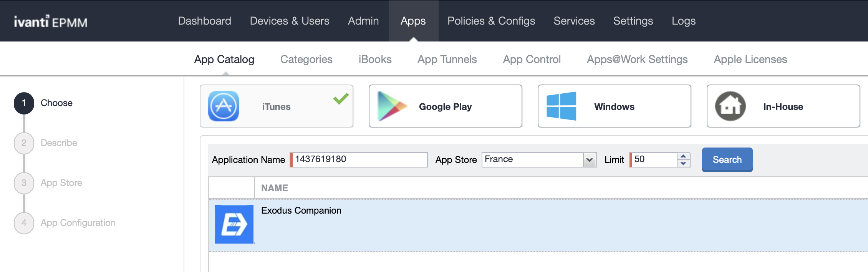Select the iTunes App Store icon
Screen dimensions: 868x272
click(x=224, y=106)
